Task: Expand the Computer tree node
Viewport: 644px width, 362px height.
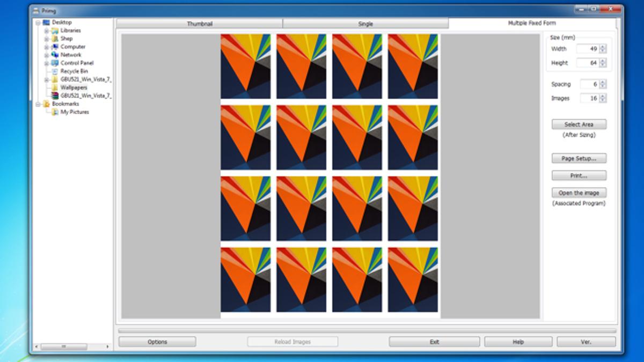Action: click(47, 47)
